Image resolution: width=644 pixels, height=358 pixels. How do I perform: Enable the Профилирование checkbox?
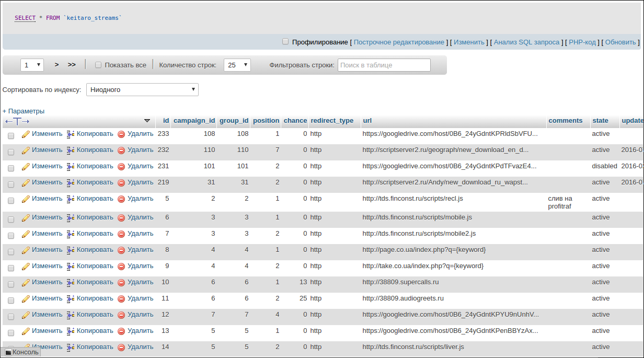click(x=285, y=41)
